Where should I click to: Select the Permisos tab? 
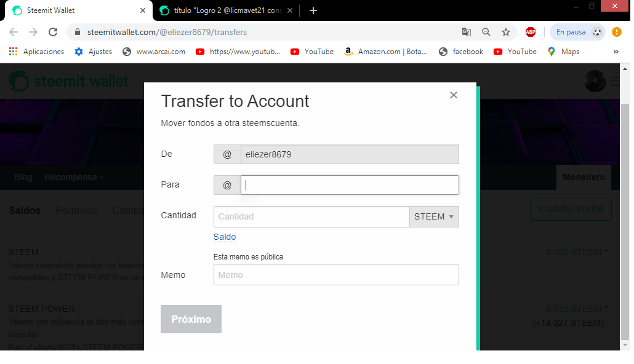[x=76, y=210]
